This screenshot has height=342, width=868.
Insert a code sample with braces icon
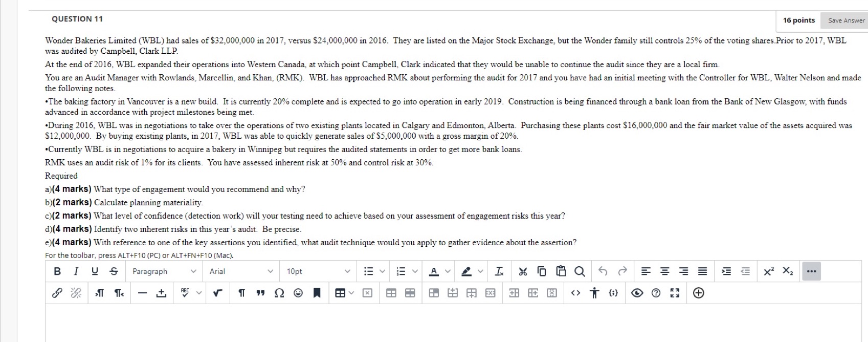click(613, 293)
